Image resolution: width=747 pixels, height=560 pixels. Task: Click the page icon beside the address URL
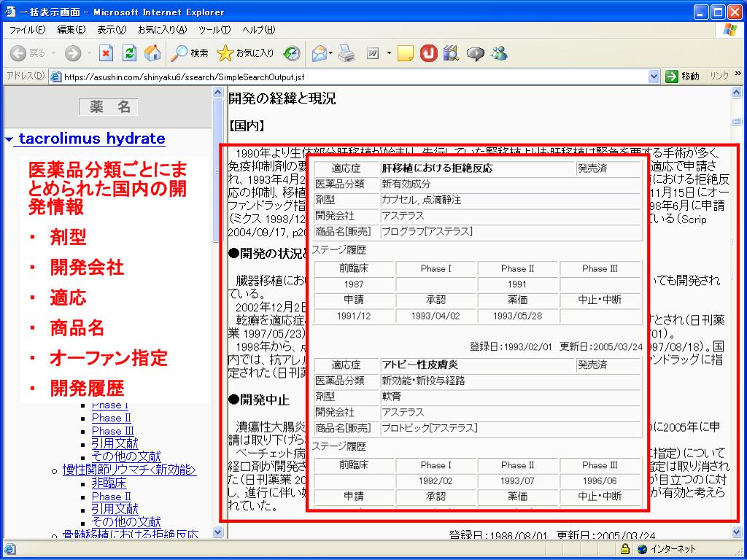pos(56,77)
